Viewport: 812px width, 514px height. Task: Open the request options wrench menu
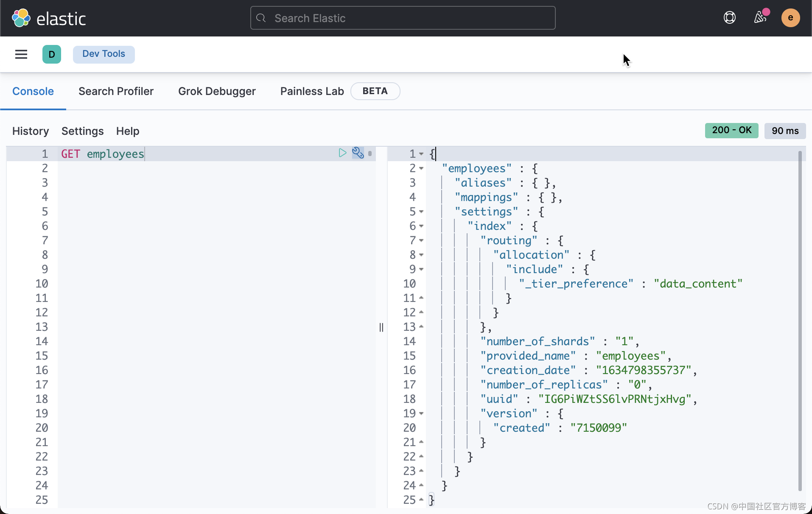pos(358,153)
